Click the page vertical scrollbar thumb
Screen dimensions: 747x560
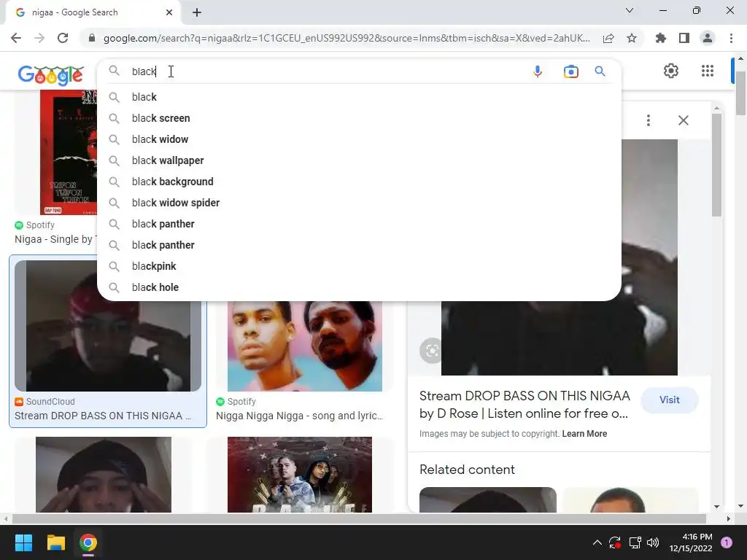pyautogui.click(x=741, y=93)
